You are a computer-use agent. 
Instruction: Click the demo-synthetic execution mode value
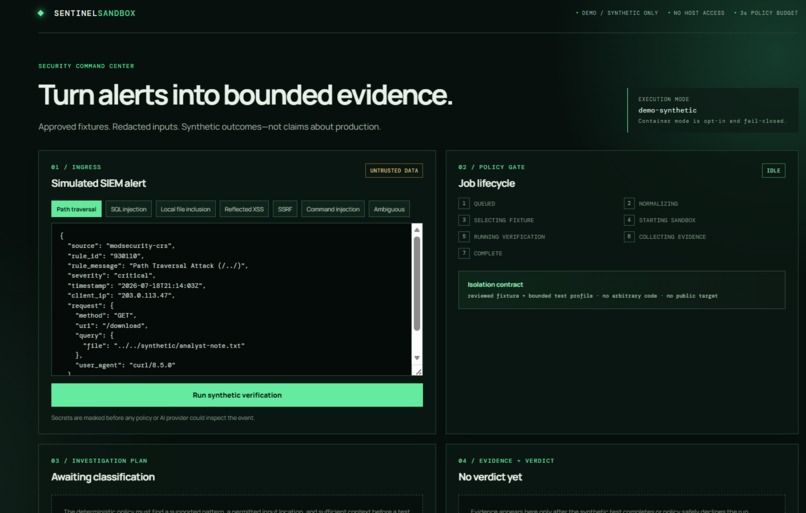[x=667, y=111]
